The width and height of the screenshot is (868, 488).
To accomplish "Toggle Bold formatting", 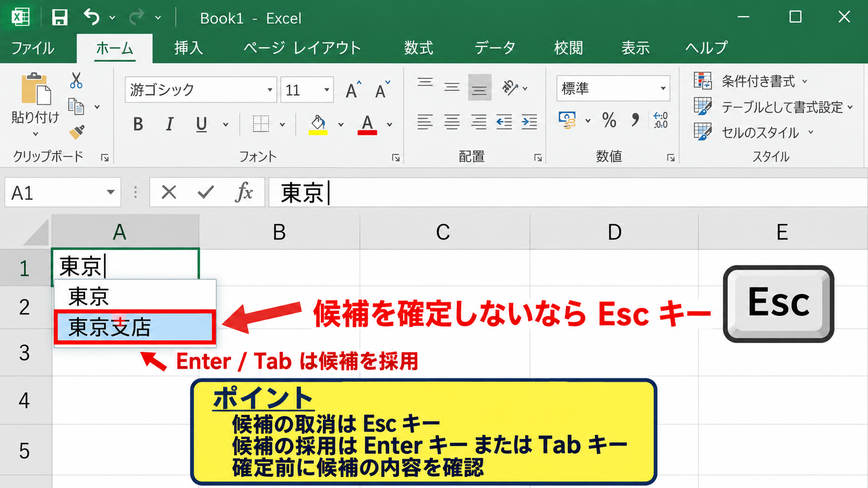I will click(138, 124).
